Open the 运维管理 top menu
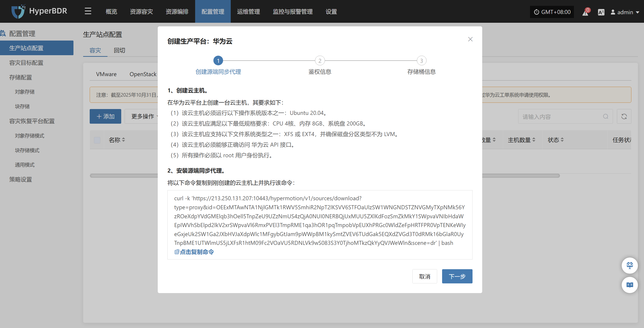Image resolution: width=644 pixels, height=328 pixels. (248, 11)
